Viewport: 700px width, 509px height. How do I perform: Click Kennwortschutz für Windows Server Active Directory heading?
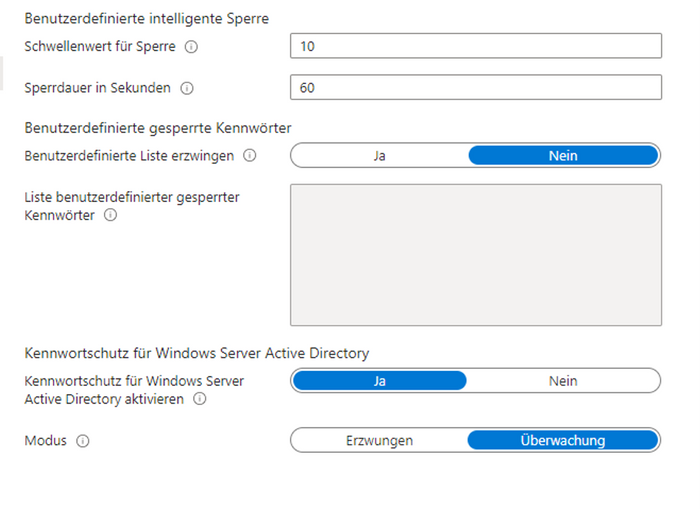click(196, 353)
